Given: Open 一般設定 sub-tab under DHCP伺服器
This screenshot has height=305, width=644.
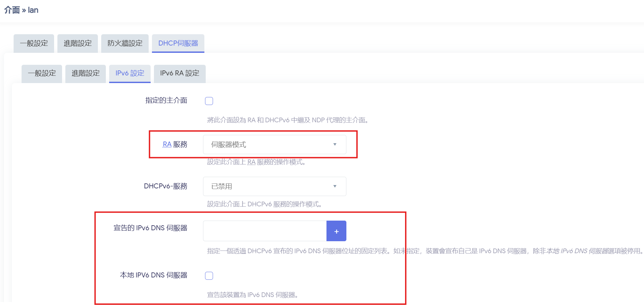Looking at the screenshot, I should coord(42,73).
